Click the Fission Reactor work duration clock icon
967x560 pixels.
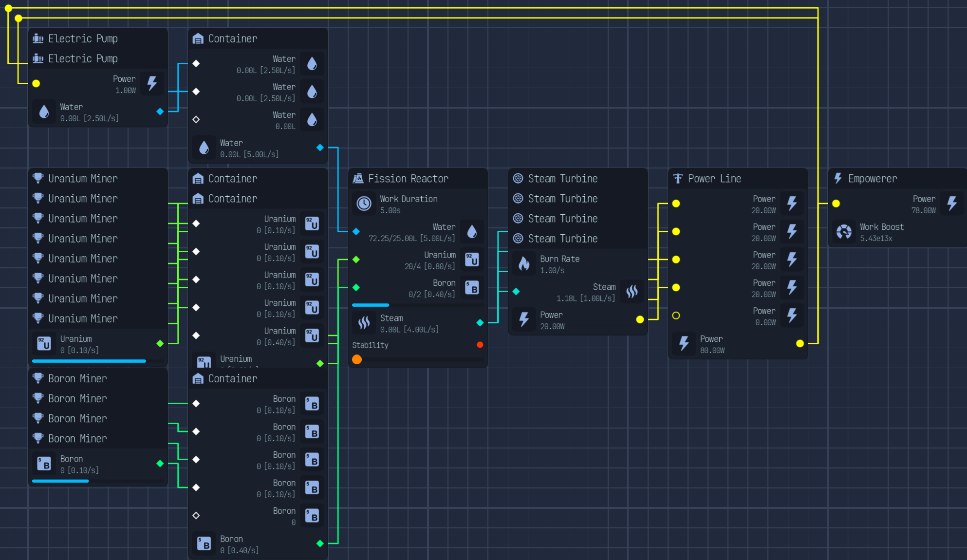click(x=364, y=204)
